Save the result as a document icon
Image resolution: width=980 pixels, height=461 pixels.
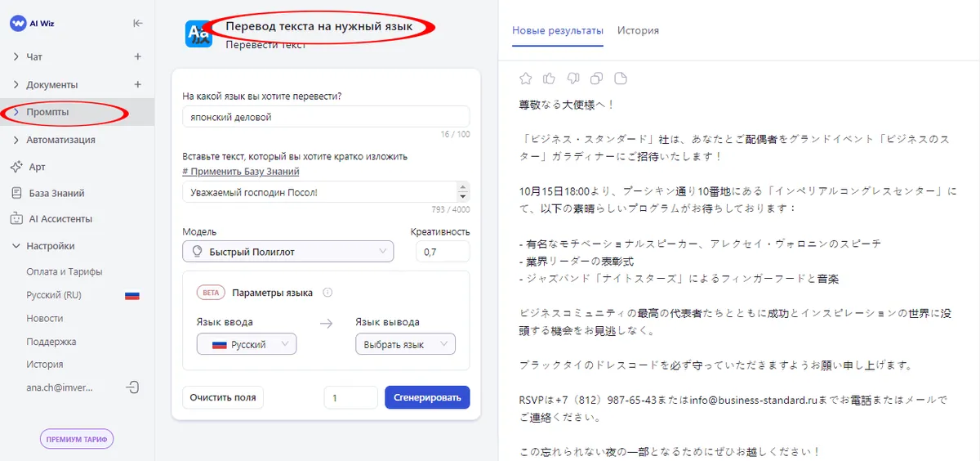point(621,78)
